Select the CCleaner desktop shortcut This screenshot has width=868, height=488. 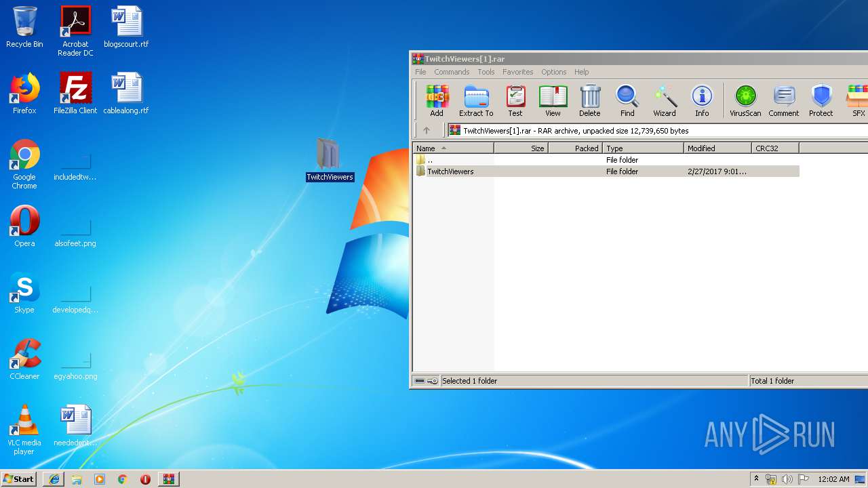point(24,359)
